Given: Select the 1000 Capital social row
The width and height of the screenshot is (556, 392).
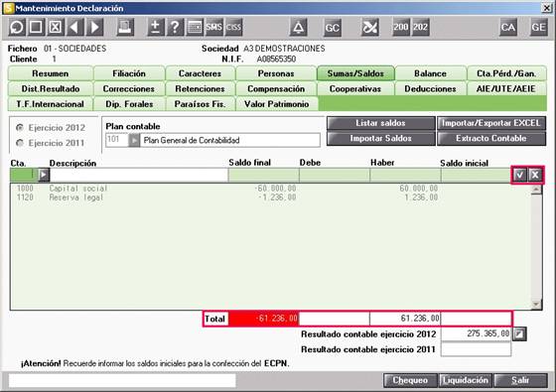Looking at the screenshot, I should [x=270, y=189].
